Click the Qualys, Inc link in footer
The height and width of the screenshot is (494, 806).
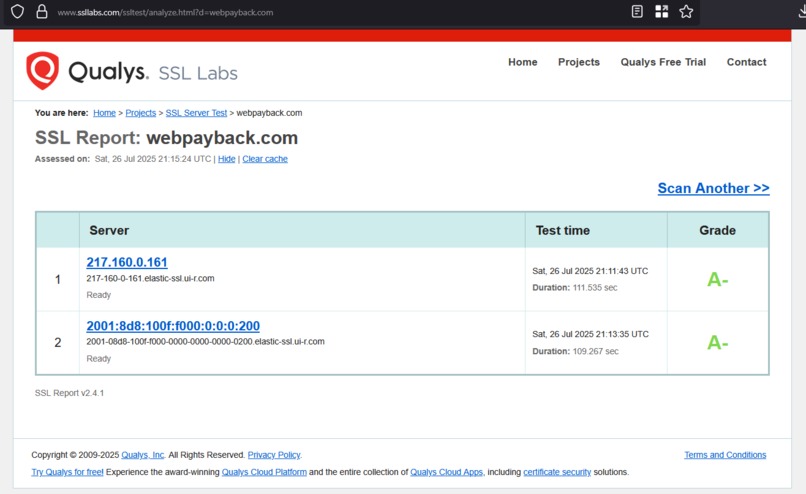(x=143, y=455)
